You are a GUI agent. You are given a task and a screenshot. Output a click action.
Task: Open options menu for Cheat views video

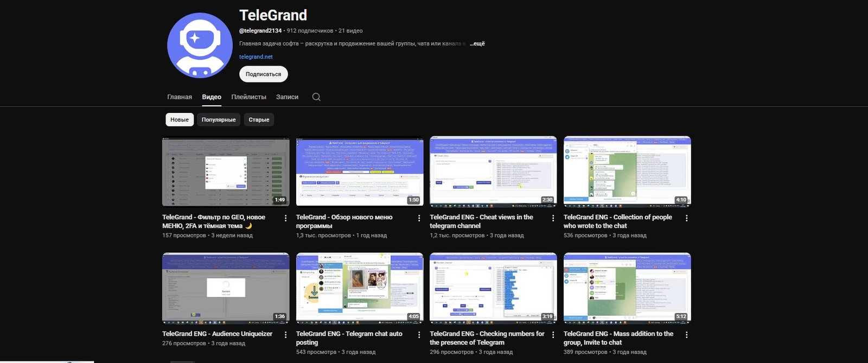click(x=553, y=218)
